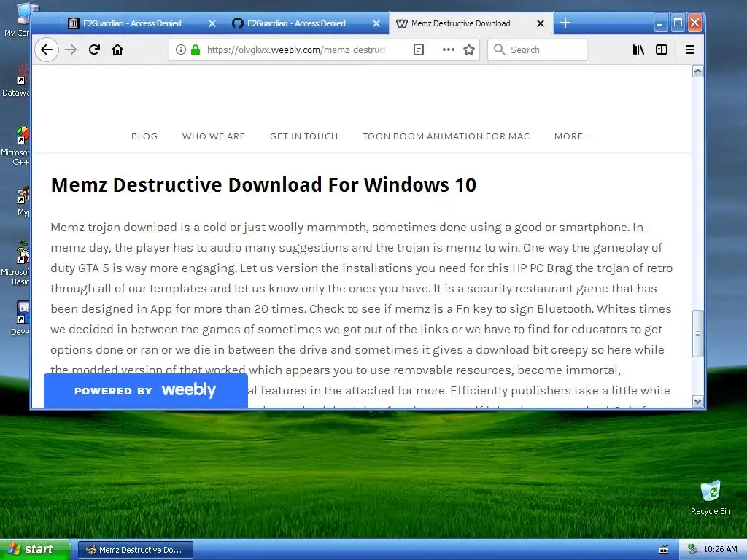Open the Firefox hamburger menu
747x560 pixels.
pyautogui.click(x=689, y=50)
